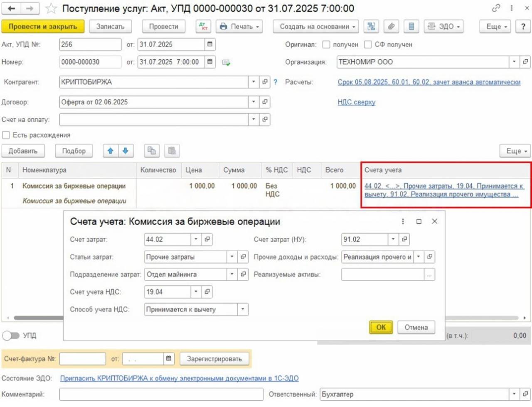Image resolution: width=532 pixels, height=407 pixels.
Task: Check the СФ получен checkbox
Action: point(368,44)
